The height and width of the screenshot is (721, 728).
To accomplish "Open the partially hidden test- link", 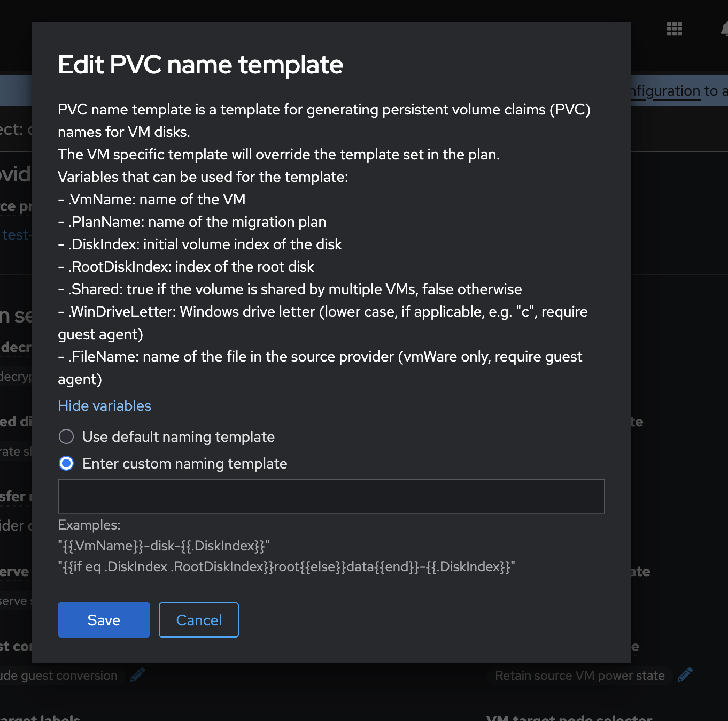I will tap(16, 235).
